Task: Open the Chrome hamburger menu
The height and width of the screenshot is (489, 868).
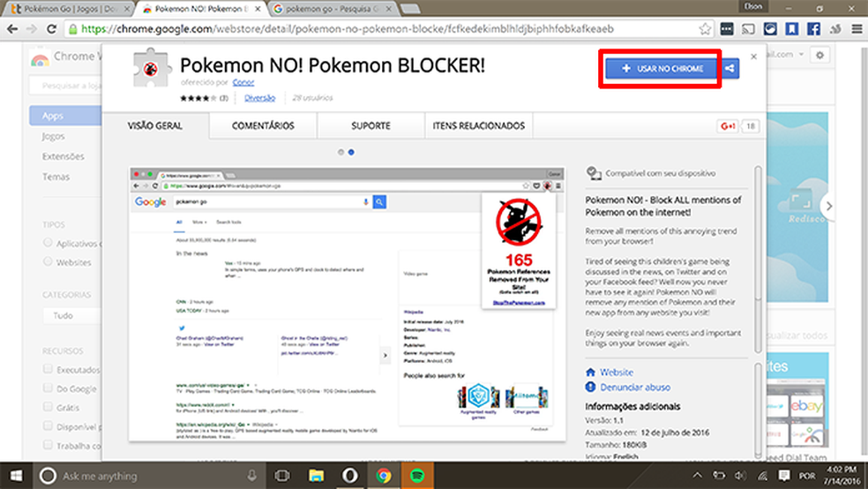Action: click(x=857, y=29)
